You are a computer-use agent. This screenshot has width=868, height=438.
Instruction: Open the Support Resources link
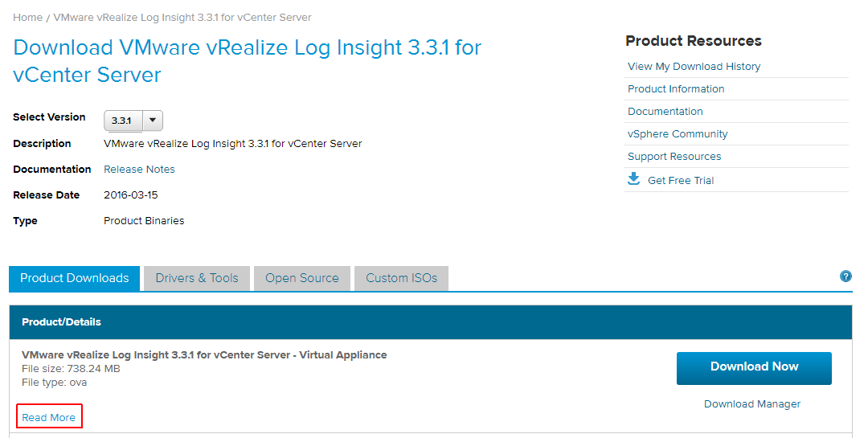point(674,157)
